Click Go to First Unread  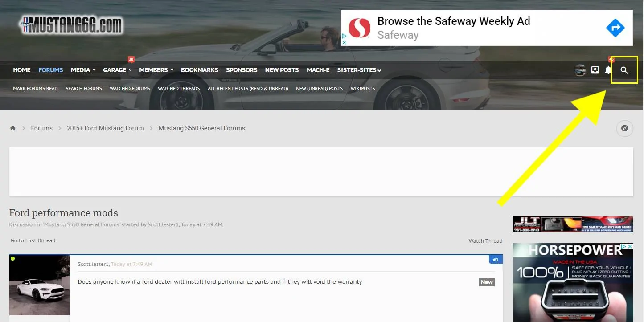pyautogui.click(x=33, y=240)
